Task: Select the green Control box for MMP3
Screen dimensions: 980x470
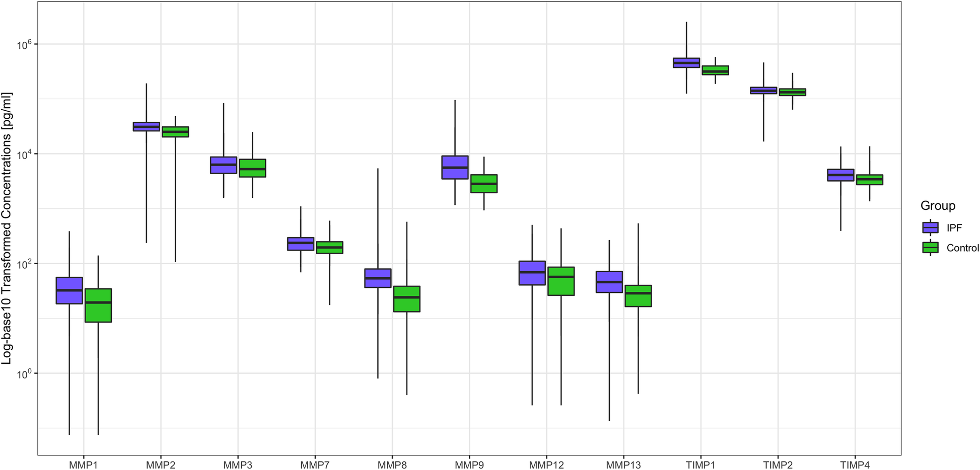Action: (x=252, y=168)
